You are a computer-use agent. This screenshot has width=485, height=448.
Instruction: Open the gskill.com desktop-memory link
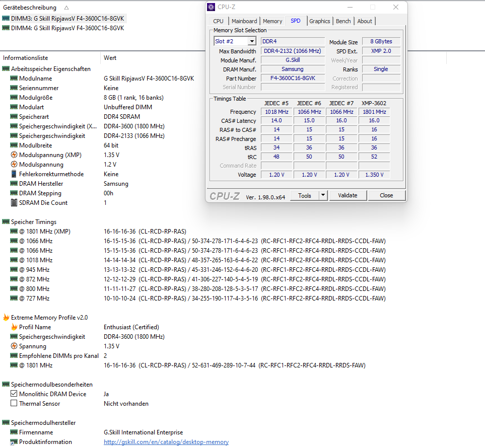[x=166, y=442]
